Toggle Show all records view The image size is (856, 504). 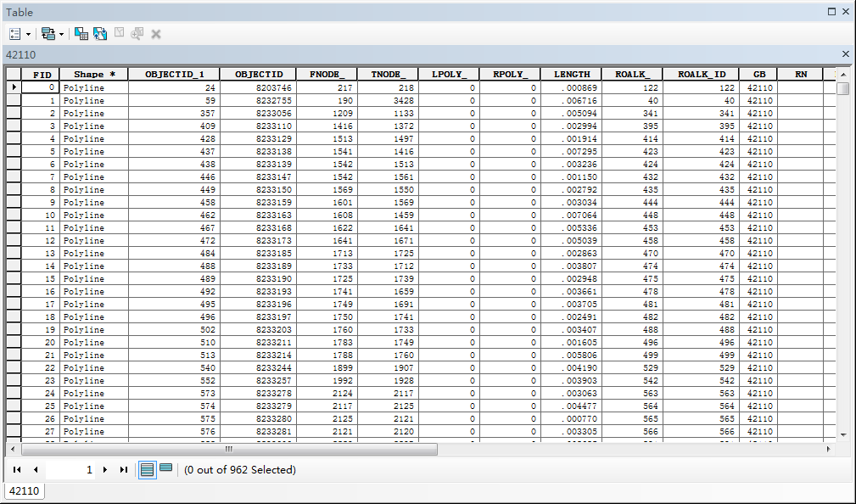(x=148, y=469)
